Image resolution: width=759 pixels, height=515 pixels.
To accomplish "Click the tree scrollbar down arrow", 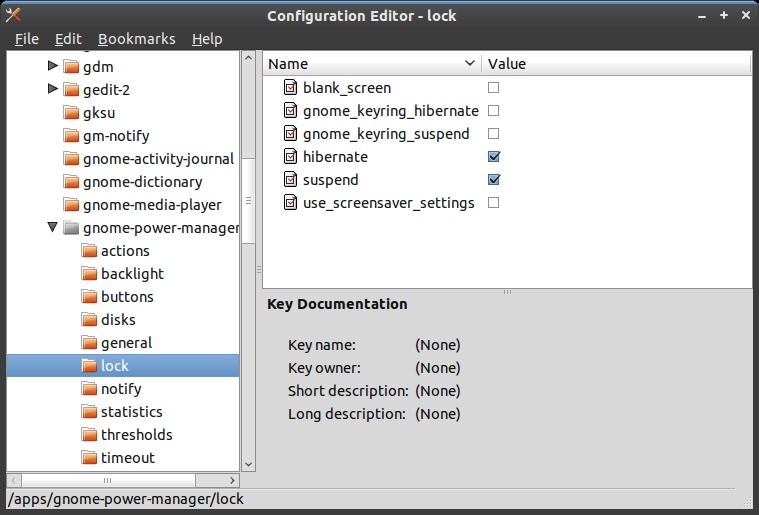I will pyautogui.click(x=248, y=465).
